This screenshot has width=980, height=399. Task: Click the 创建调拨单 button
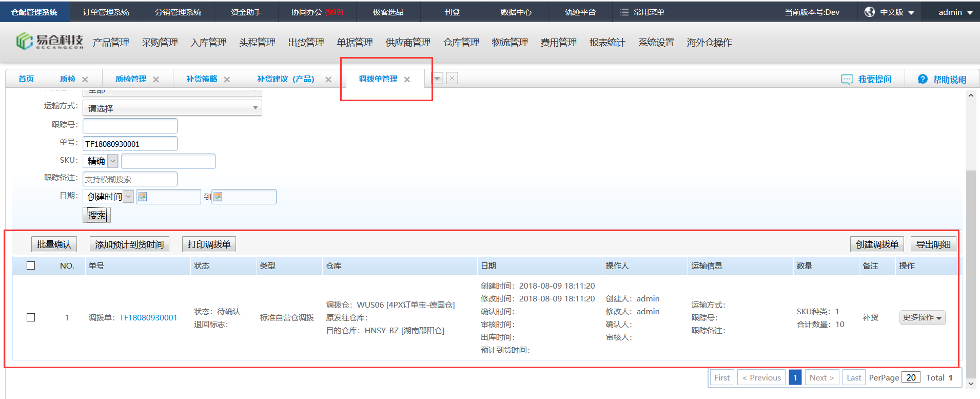click(x=876, y=244)
